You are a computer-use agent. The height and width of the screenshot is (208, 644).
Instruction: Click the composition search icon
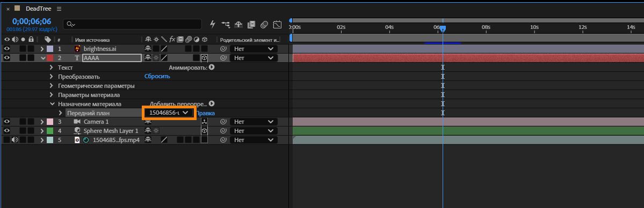tap(71, 24)
